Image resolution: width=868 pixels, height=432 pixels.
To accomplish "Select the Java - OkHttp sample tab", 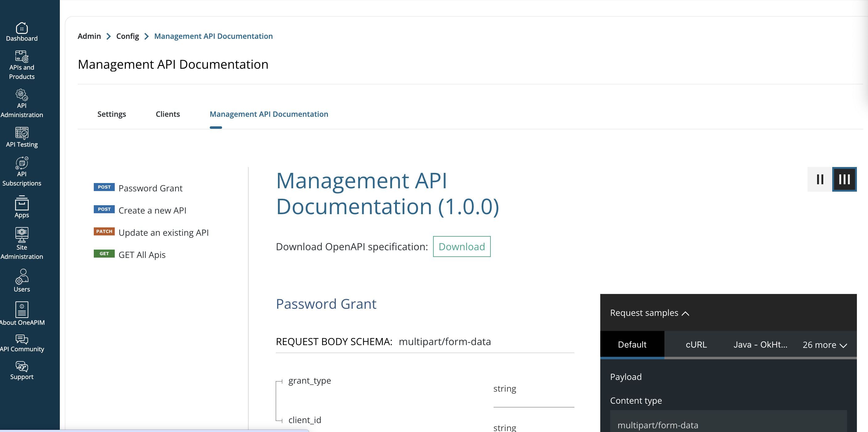I will click(x=761, y=344).
